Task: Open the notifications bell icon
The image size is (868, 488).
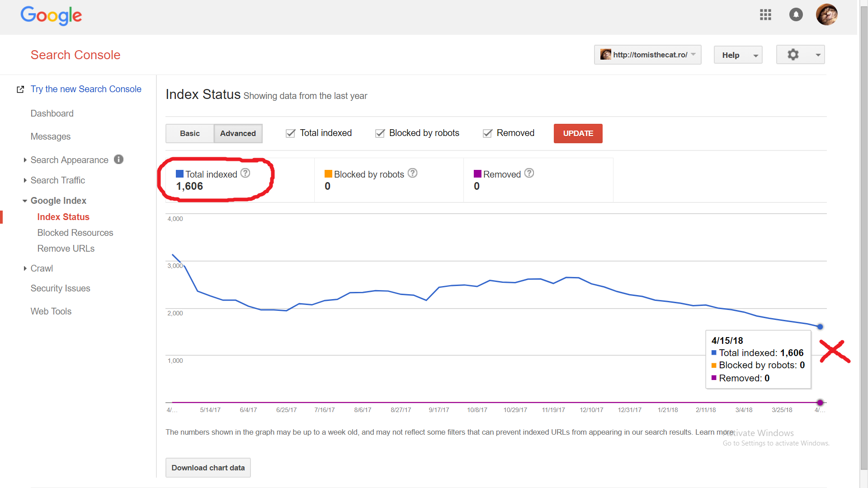Action: click(796, 15)
